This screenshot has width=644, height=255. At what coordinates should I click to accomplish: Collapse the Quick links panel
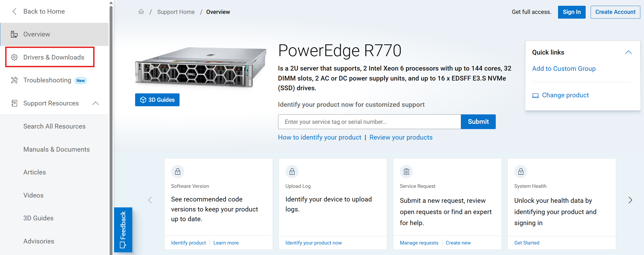[x=628, y=52]
